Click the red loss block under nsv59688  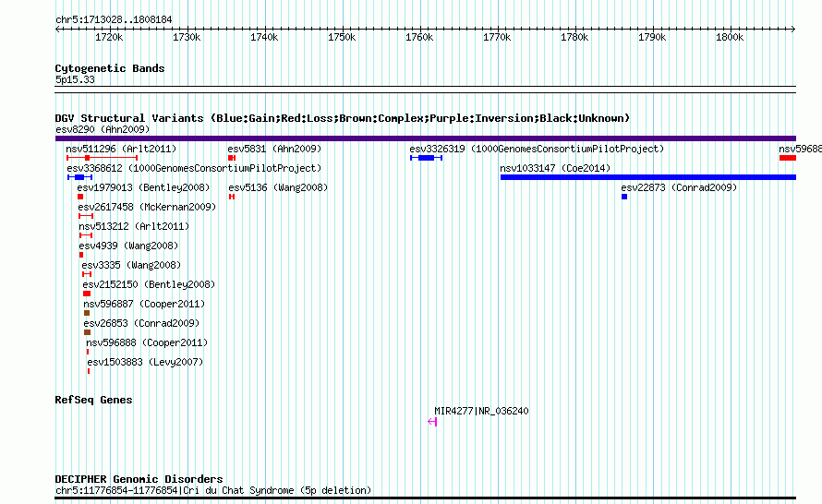point(788,158)
